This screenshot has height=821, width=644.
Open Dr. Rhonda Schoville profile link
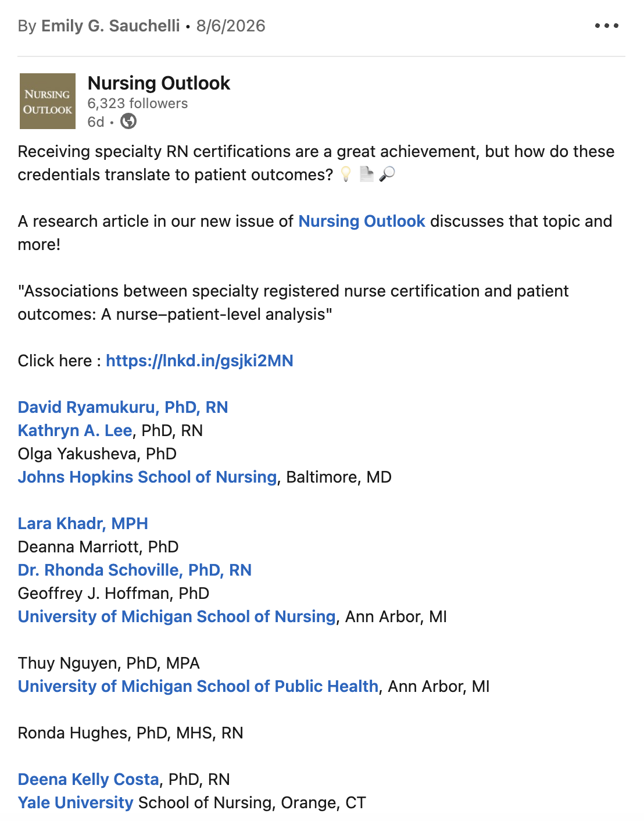click(x=134, y=570)
